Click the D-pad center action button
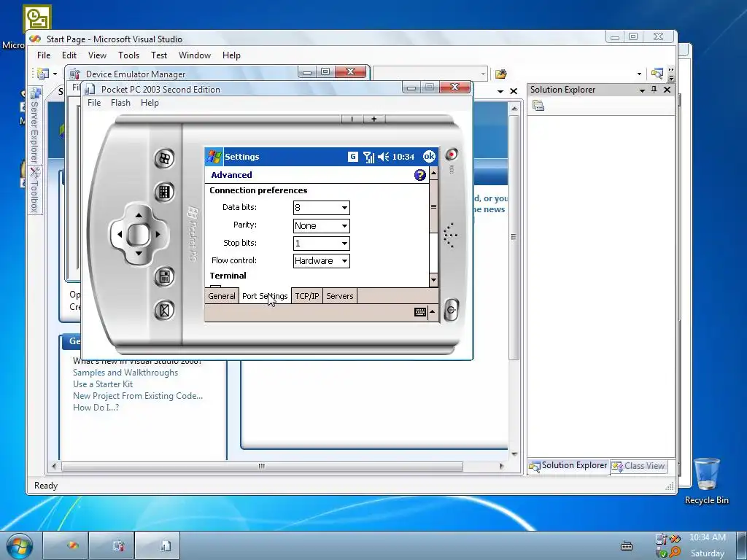The height and width of the screenshot is (560, 747). [x=139, y=234]
